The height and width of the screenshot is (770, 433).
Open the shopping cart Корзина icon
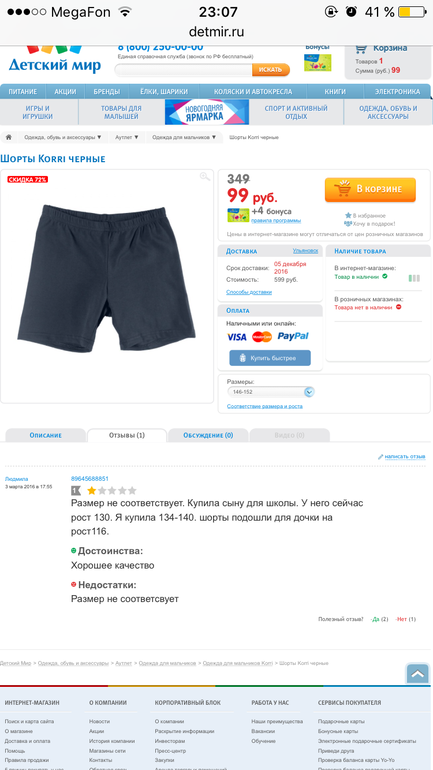tap(361, 49)
